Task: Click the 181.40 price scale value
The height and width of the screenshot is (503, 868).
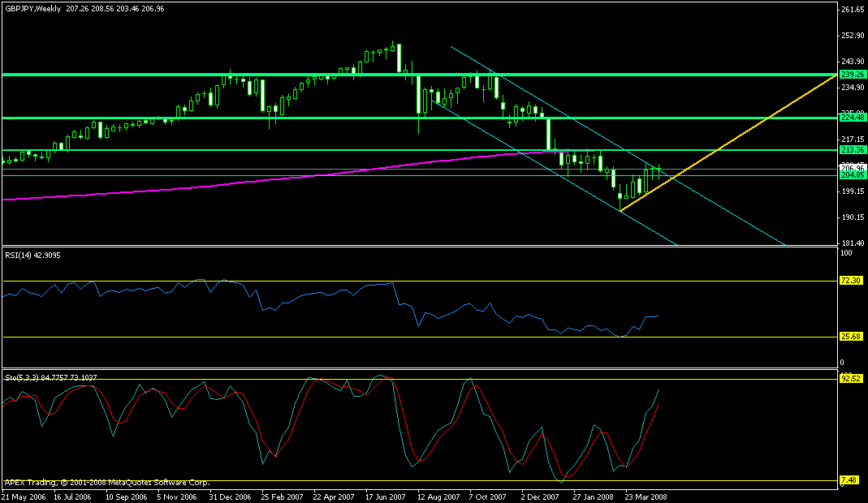Action: pos(852,243)
